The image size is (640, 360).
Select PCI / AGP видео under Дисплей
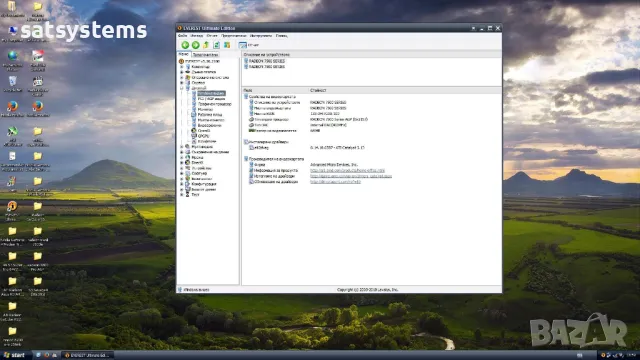211,99
